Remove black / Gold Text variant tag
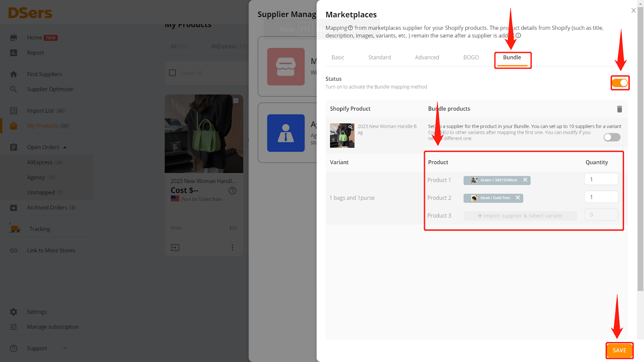 [x=518, y=197]
